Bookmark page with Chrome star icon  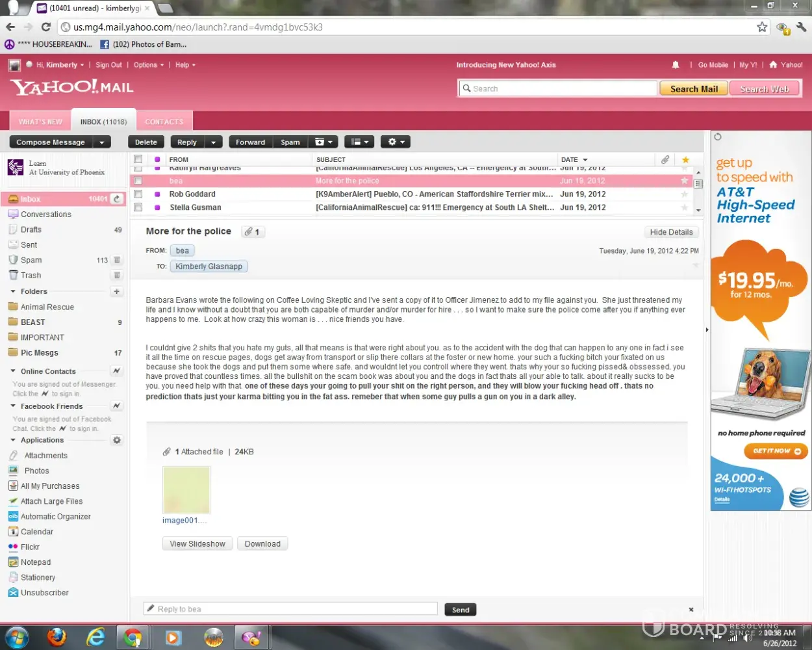(x=762, y=27)
